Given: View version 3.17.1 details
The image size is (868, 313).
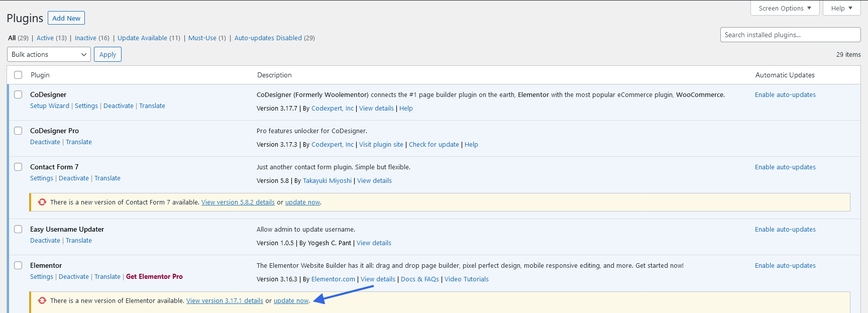Looking at the screenshot, I should pos(225,300).
